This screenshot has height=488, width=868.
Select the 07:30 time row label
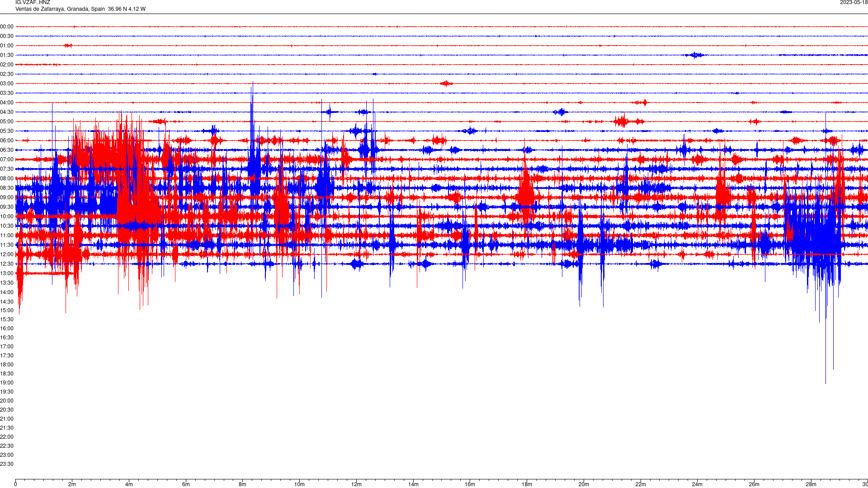[7, 169]
